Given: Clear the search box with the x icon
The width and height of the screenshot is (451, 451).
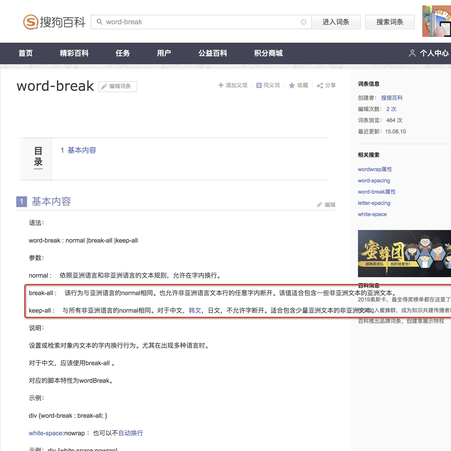Looking at the screenshot, I should (x=303, y=22).
